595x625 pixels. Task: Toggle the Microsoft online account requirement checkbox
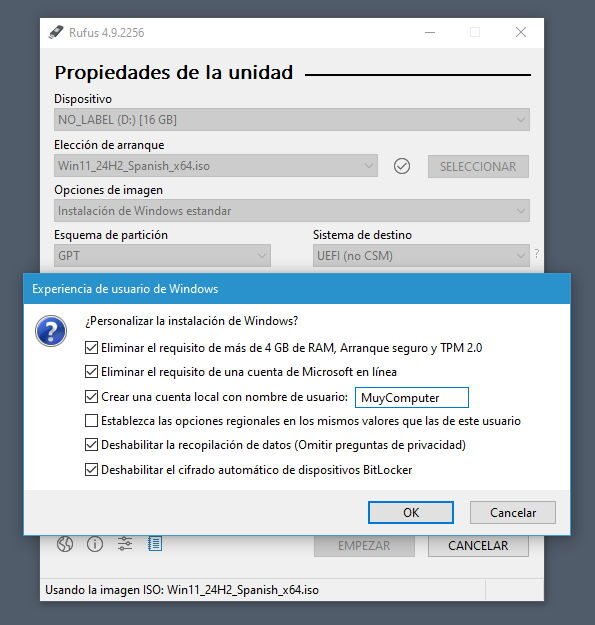click(91, 372)
